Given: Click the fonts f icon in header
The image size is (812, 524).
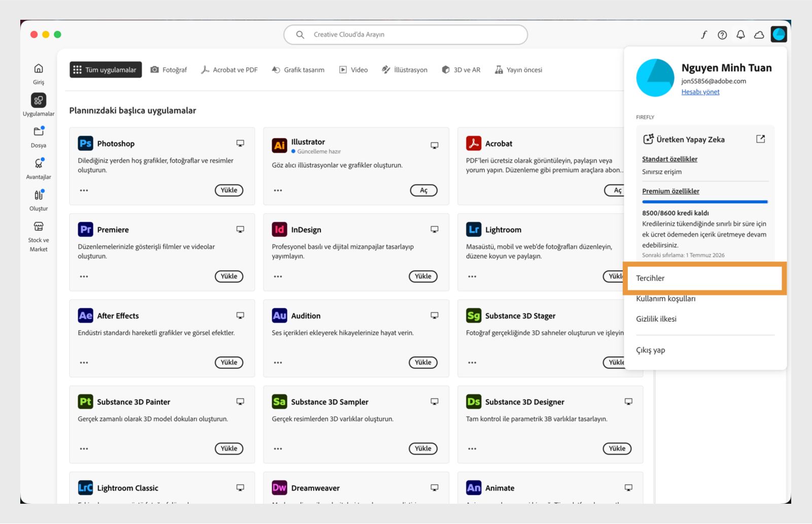Looking at the screenshot, I should pyautogui.click(x=704, y=34).
